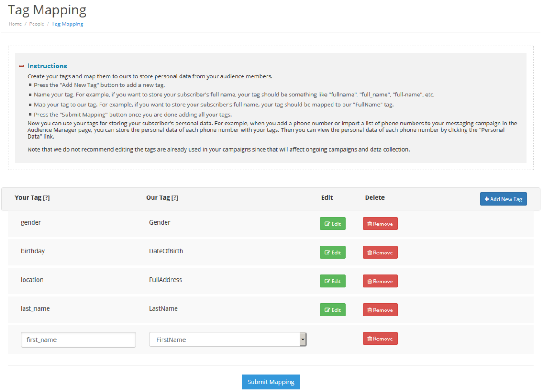
Task: Click the pencil icon on the gender row
Action: 328,223
